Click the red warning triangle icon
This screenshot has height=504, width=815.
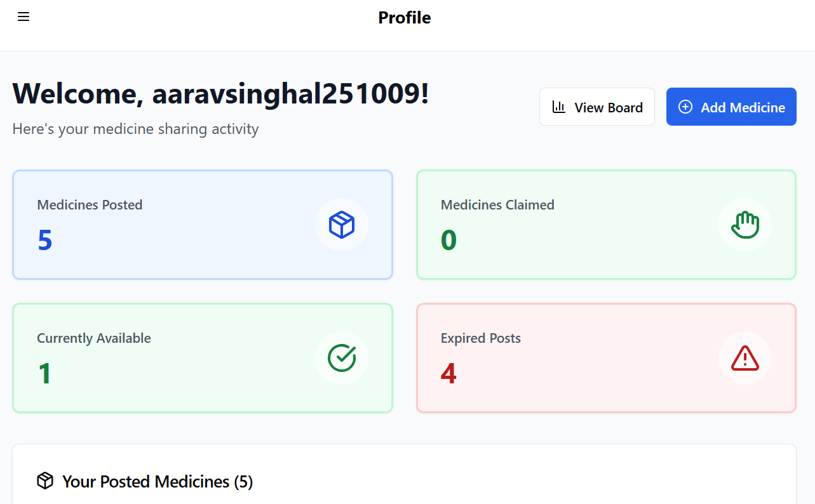745,358
